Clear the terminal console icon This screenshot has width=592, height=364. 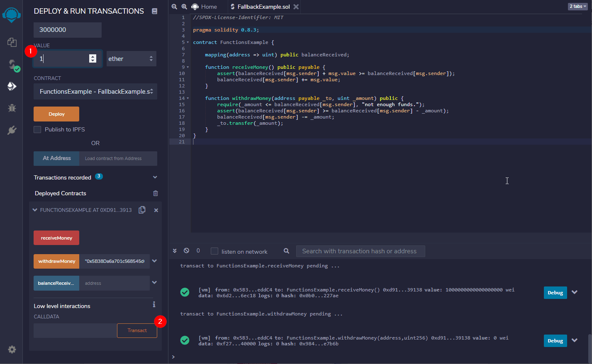click(x=186, y=250)
